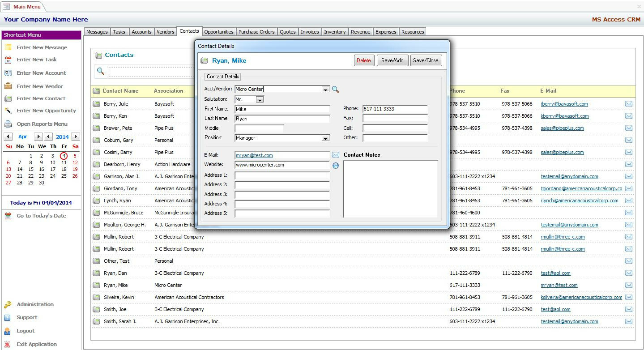Click the Logout user icon

pyautogui.click(x=8, y=331)
